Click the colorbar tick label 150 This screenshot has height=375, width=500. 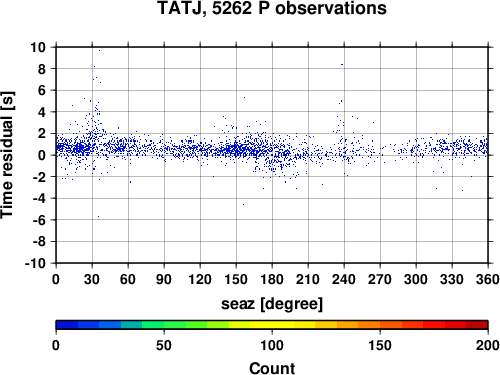380,346
